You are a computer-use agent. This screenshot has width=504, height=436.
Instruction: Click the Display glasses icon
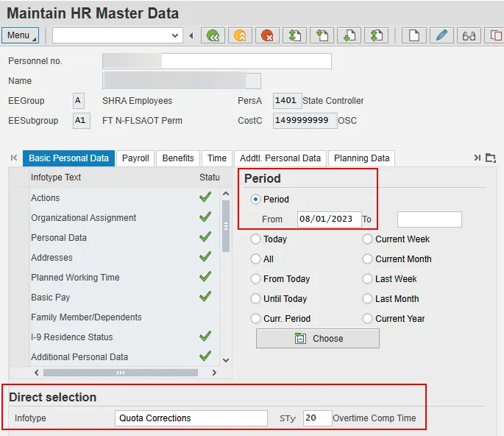468,35
